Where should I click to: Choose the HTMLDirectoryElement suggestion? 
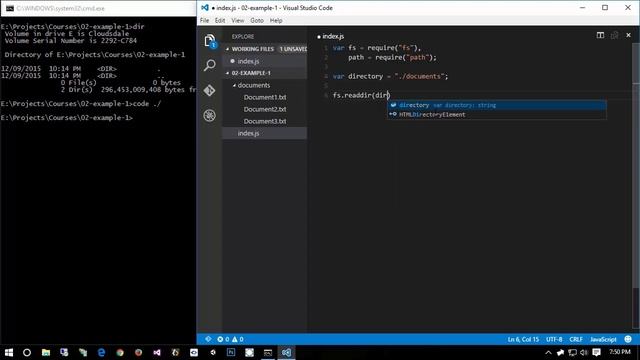[497, 115]
